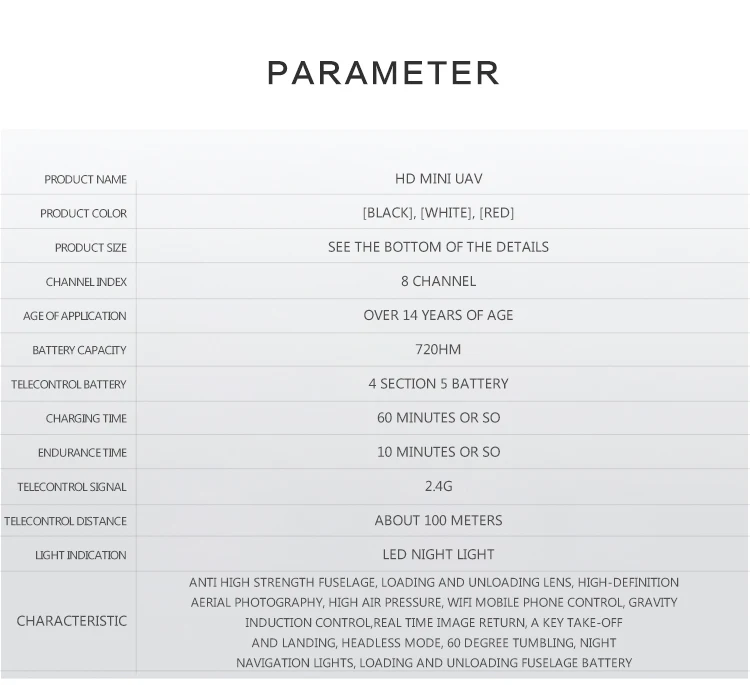Click the [BLACK], [WHITE], [RED] text
The width and height of the screenshot is (750, 685).
coord(439,212)
